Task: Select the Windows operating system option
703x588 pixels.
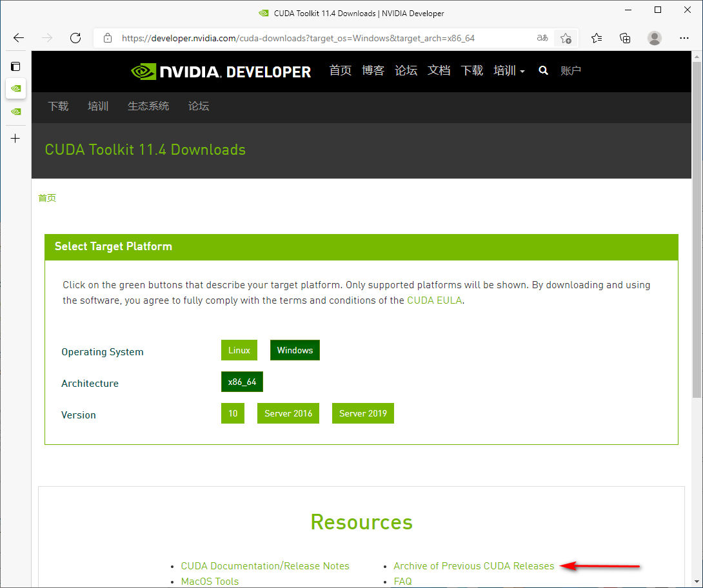Action: tap(295, 350)
